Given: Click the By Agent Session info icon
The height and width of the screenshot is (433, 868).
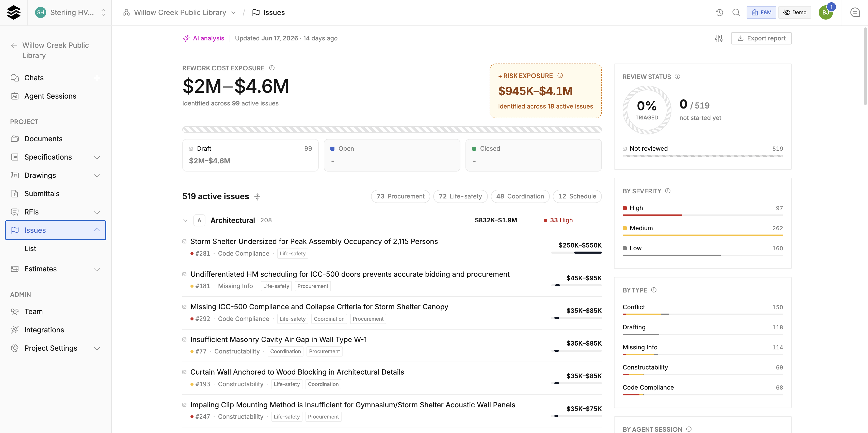Looking at the screenshot, I should pos(689,429).
